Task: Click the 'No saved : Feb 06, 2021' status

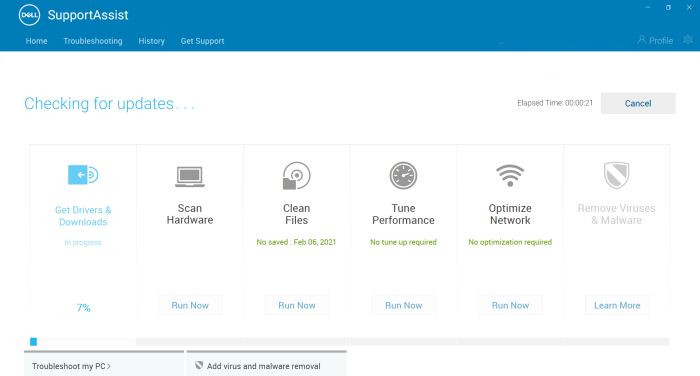Action: (x=296, y=242)
